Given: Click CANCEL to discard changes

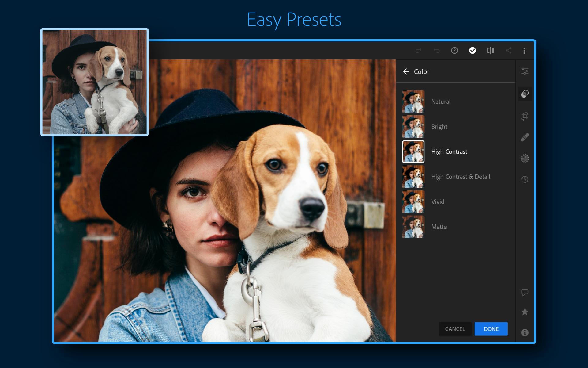Looking at the screenshot, I should [455, 328].
